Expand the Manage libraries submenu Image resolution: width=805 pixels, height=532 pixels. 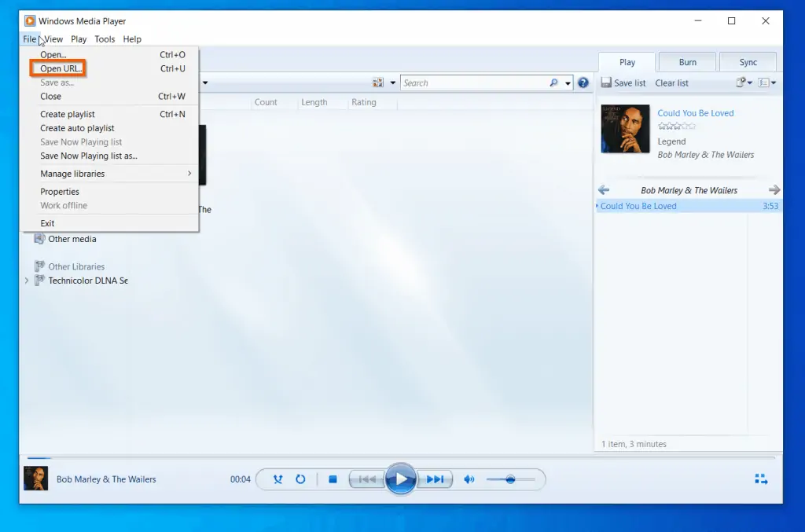[72, 173]
